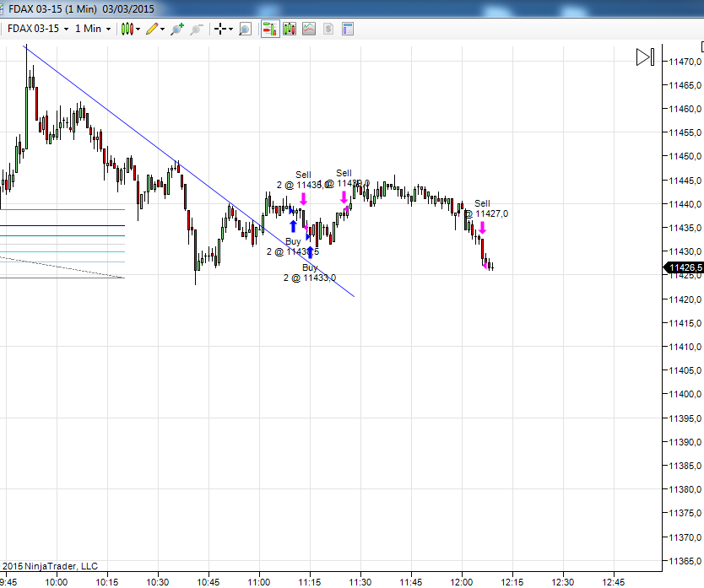Expand the drawing tools dropdown arrow
The image size is (704, 588).
[x=163, y=30]
